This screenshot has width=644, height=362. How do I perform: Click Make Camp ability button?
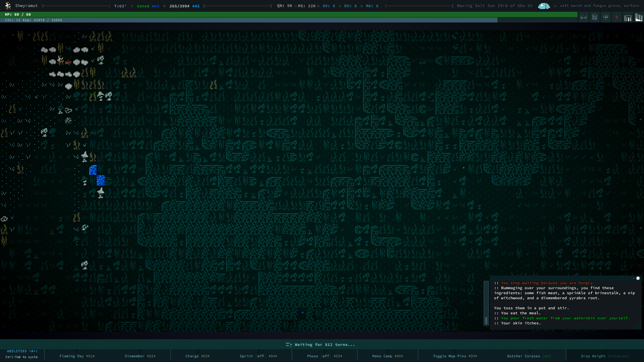click(x=387, y=356)
